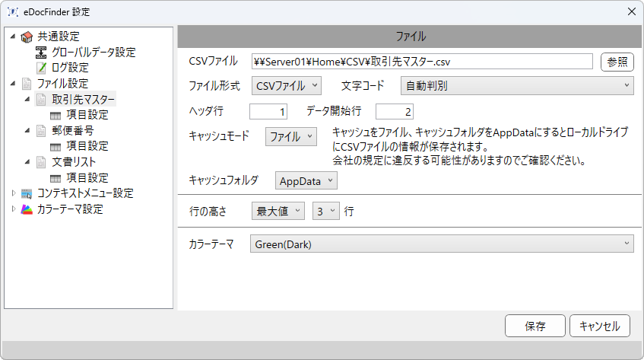This screenshot has width=644, height=360.
Task: Select コンテキストメニュー設定 tree item
Action: (85, 193)
